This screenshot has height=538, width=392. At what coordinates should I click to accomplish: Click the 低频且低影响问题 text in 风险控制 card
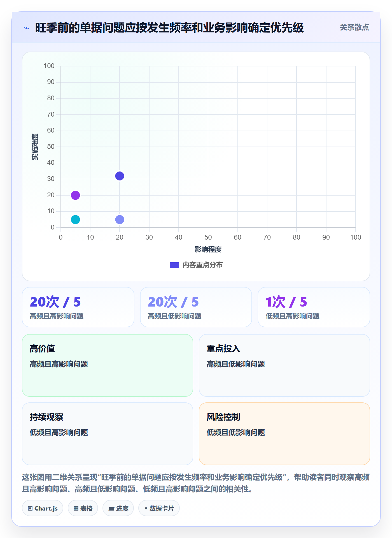(x=236, y=433)
